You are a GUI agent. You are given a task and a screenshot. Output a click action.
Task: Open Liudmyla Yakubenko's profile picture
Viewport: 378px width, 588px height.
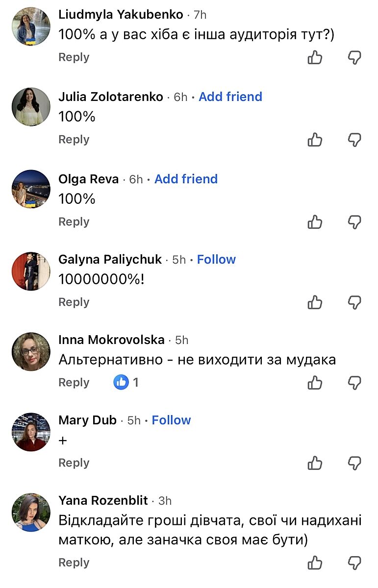coord(31,26)
